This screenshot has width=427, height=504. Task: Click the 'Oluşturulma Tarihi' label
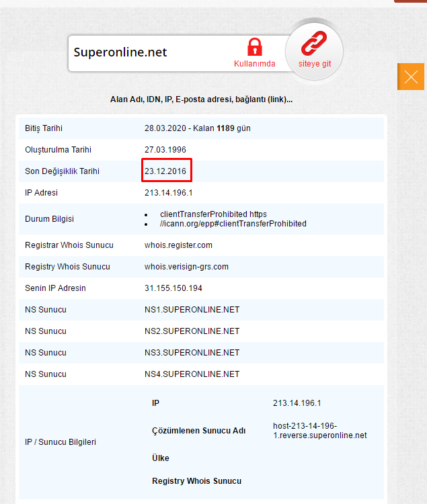tap(59, 150)
